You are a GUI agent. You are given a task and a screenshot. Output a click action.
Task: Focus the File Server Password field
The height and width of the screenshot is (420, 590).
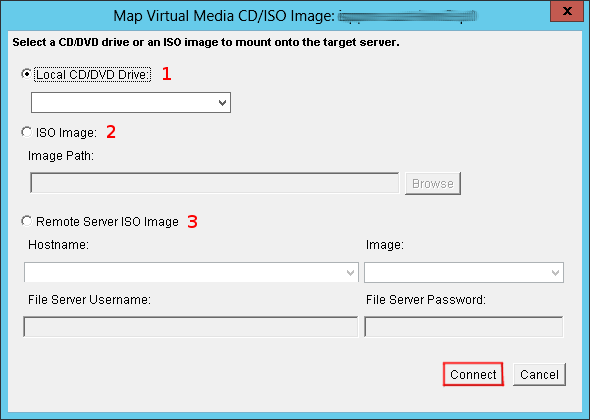[464, 327]
